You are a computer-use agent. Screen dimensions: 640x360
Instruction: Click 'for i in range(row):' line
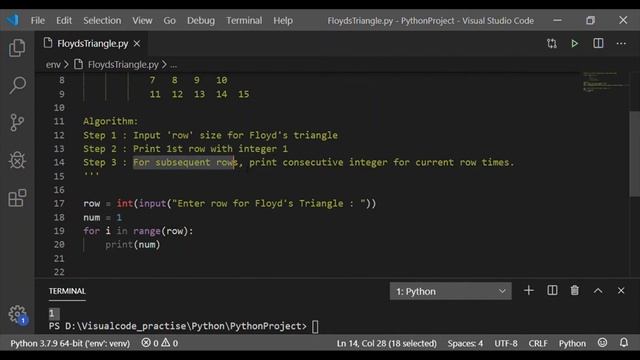click(x=138, y=231)
